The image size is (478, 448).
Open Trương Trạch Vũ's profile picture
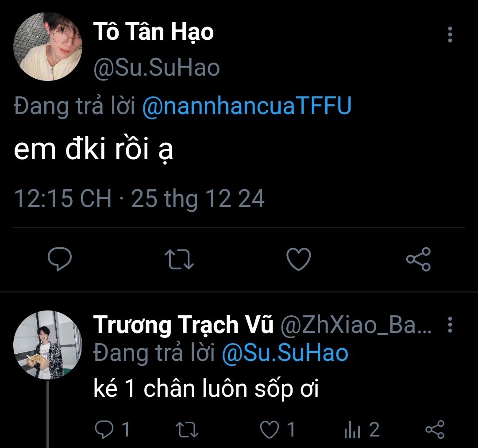47,345
